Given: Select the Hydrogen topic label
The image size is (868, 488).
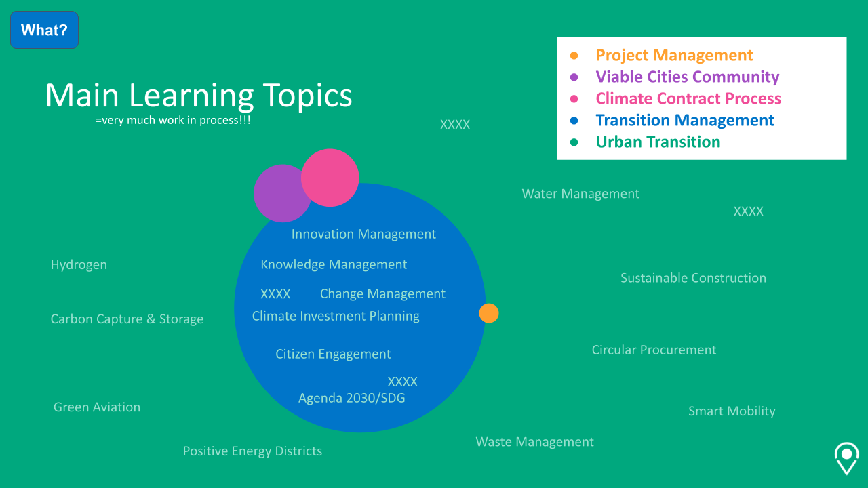Looking at the screenshot, I should point(79,264).
